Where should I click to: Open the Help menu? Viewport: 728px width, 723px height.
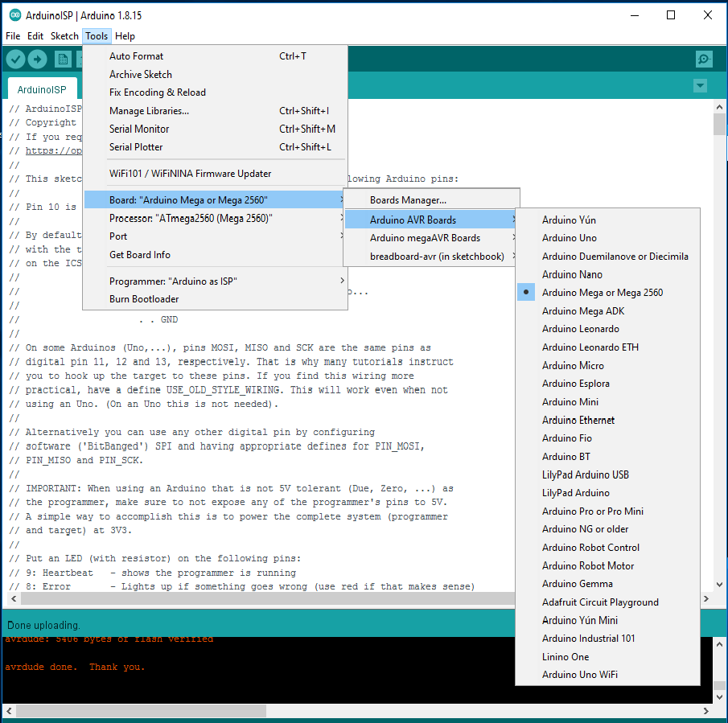(125, 36)
